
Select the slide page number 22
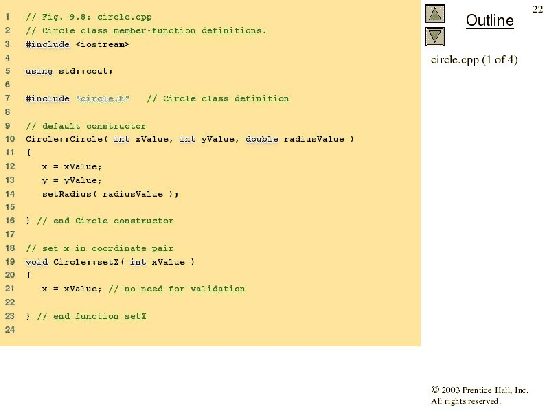(537, 9)
